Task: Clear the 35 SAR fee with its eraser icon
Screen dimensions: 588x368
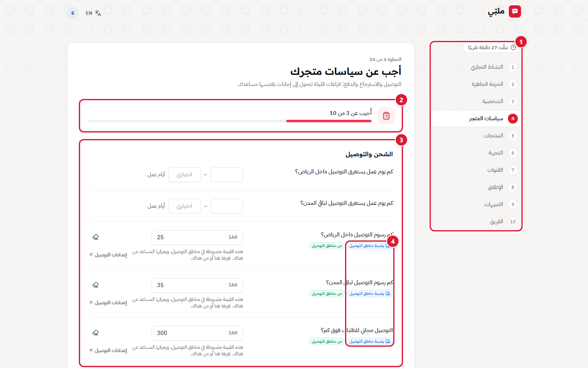Action: pyautogui.click(x=96, y=285)
